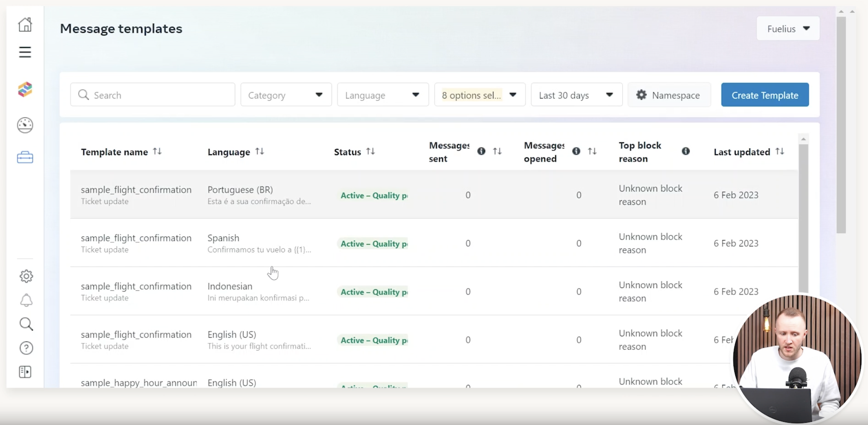Sort by Messages opened arrows
The image size is (868, 425).
592,151
